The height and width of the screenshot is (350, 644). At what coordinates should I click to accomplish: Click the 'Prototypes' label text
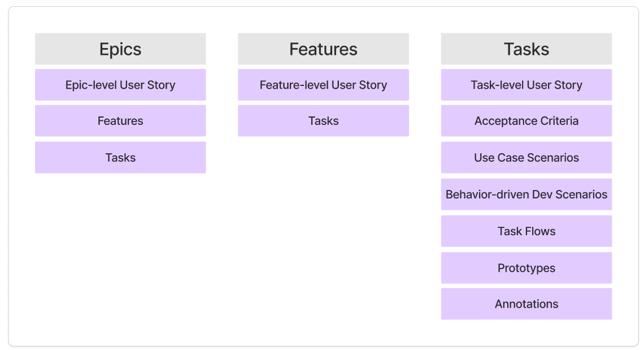tap(526, 268)
